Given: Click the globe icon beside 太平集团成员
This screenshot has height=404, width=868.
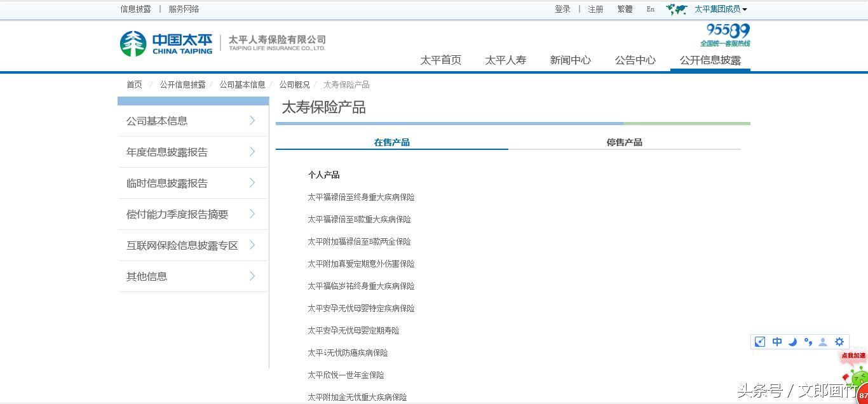Looking at the screenshot, I should (675, 9).
